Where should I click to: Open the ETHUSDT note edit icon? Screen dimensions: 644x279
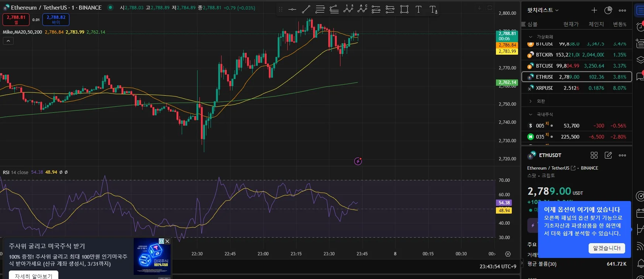(608, 155)
